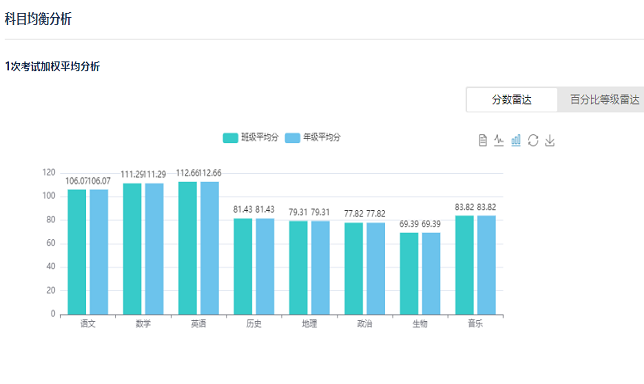Click the 数学 x-axis label
Image resolution: width=644 pixels, height=384 pixels.
[x=143, y=324]
